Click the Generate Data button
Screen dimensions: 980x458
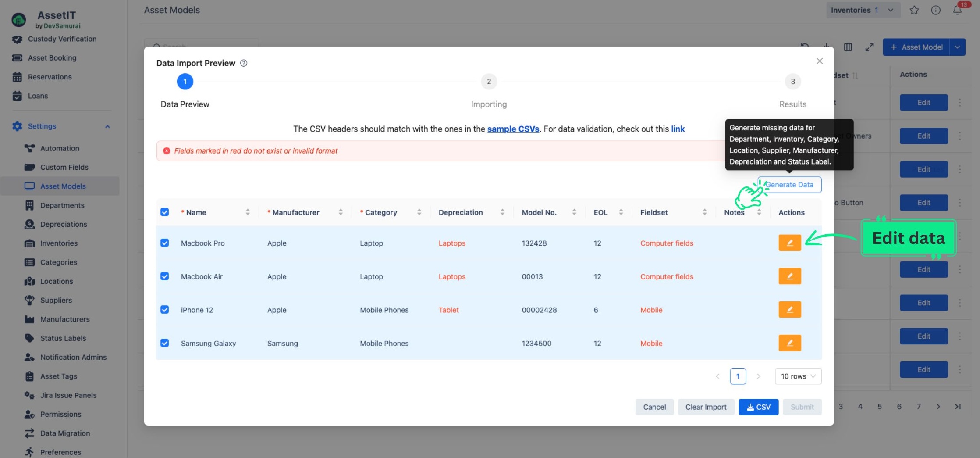click(x=789, y=185)
